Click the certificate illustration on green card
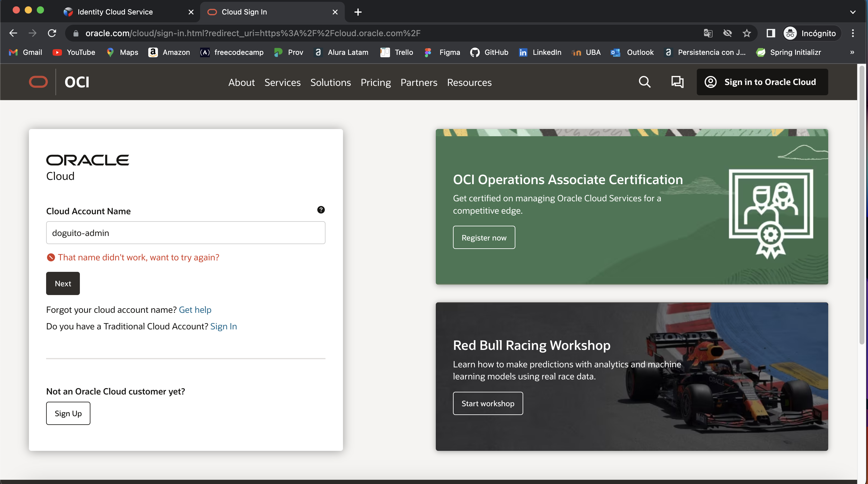This screenshot has height=484, width=868. coord(771,214)
